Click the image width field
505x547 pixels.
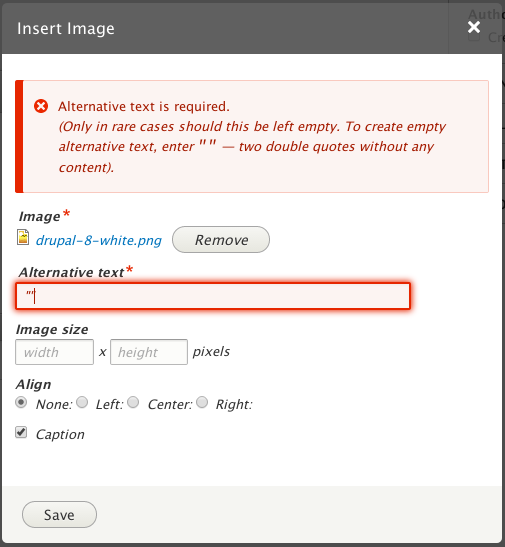coord(54,352)
